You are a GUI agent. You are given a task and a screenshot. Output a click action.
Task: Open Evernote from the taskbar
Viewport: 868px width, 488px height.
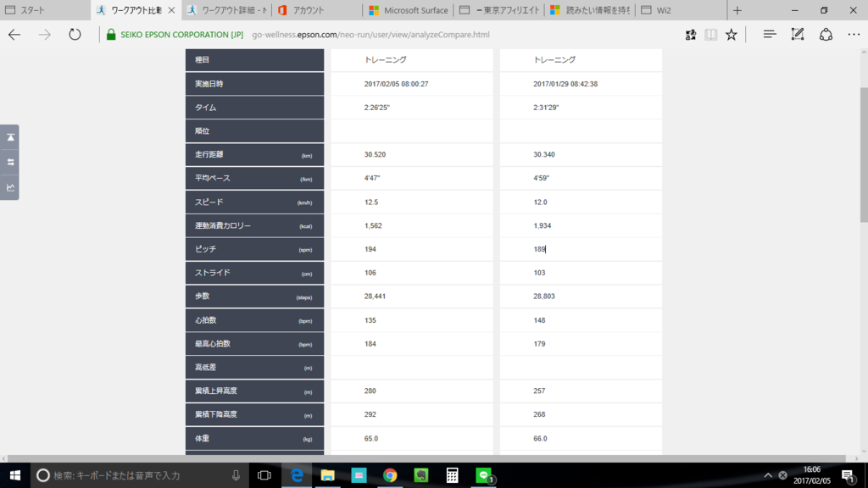tap(420, 475)
